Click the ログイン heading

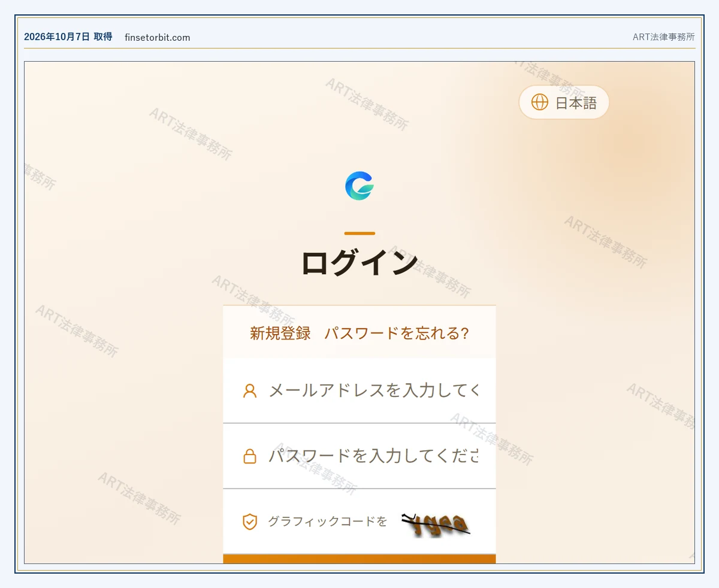pos(359,262)
